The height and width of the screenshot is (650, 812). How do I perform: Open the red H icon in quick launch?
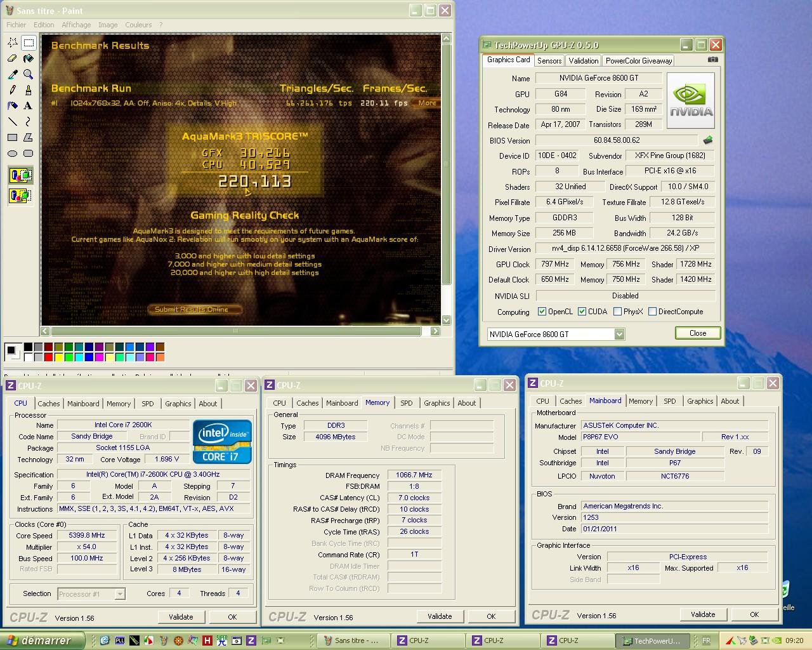(x=207, y=640)
